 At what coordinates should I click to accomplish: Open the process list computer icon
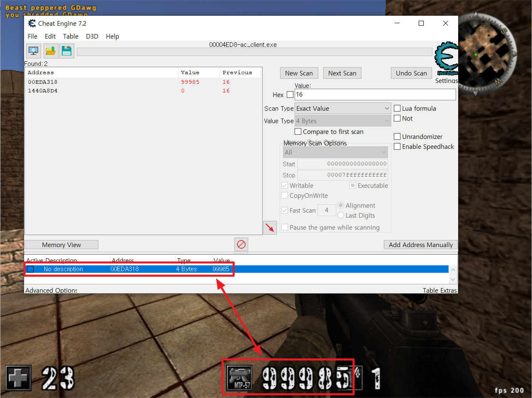point(34,51)
